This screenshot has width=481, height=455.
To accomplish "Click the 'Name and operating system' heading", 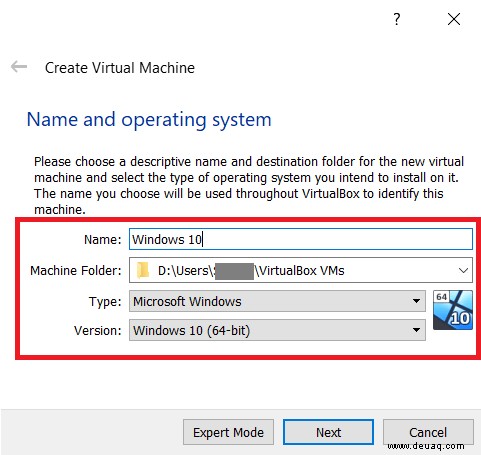I will pos(149,120).
